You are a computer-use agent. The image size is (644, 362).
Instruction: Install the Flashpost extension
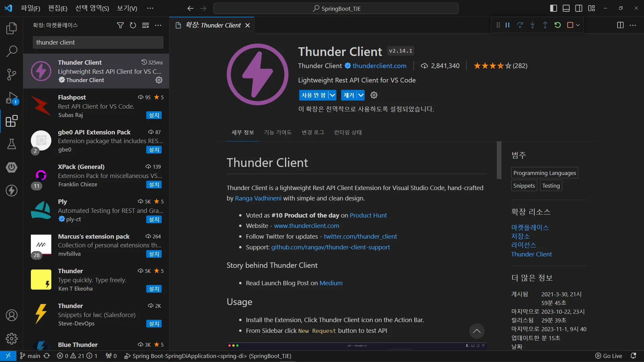click(154, 115)
